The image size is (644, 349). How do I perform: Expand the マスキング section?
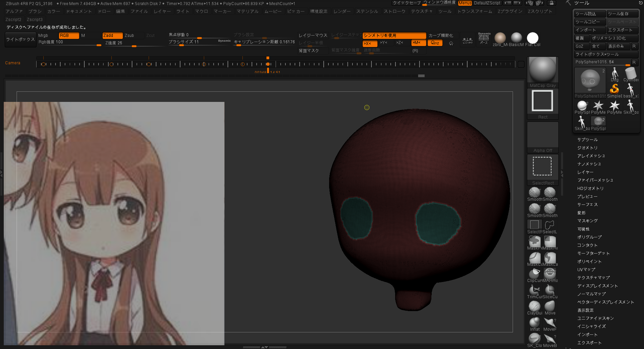click(587, 221)
